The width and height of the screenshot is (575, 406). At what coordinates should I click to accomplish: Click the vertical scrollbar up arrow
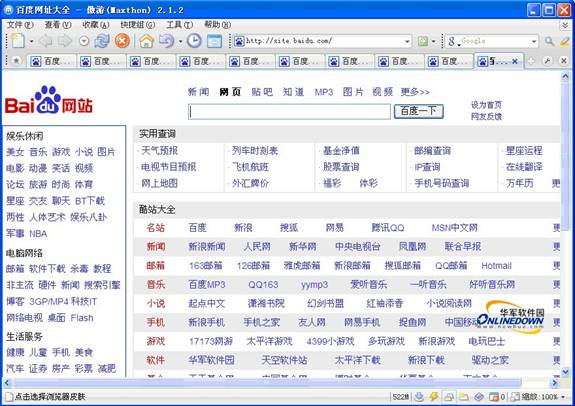pyautogui.click(x=565, y=76)
